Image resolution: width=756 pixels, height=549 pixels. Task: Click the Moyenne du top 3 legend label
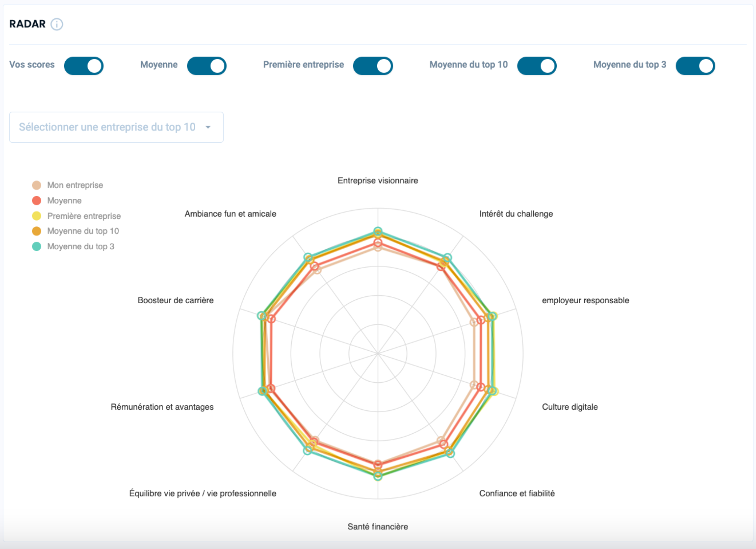click(81, 246)
